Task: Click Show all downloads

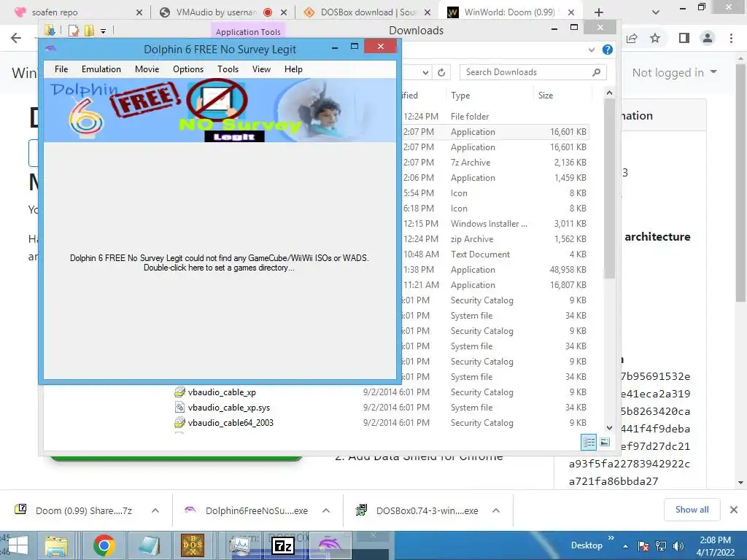Action: coord(692,510)
